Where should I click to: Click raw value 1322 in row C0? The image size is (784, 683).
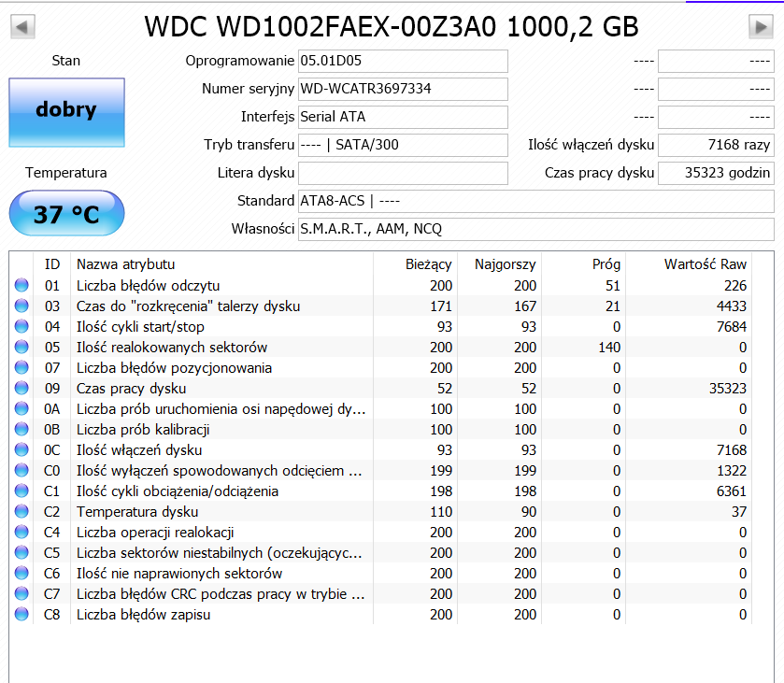(x=732, y=471)
